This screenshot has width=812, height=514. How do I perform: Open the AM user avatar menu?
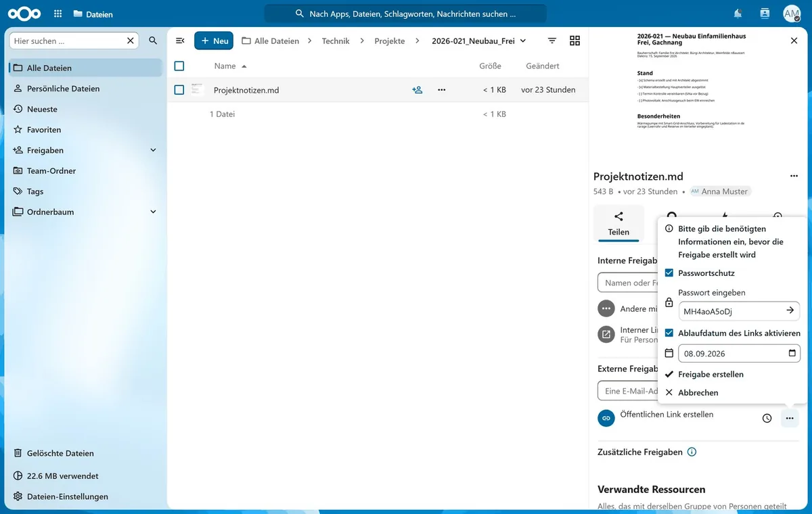coord(792,14)
